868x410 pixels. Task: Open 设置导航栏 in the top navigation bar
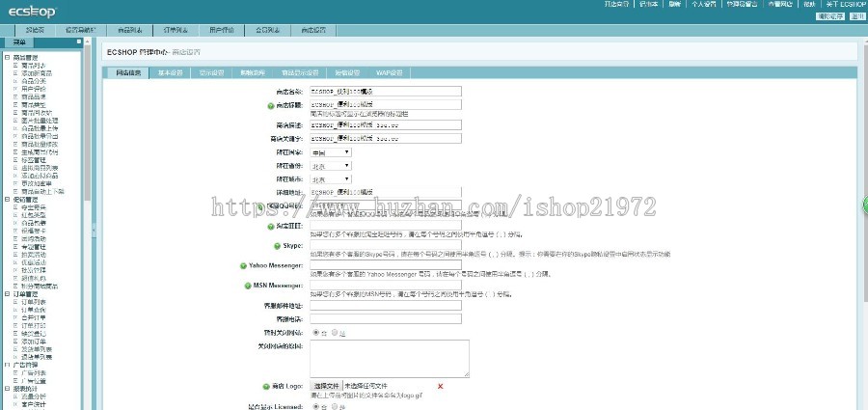[x=80, y=30]
